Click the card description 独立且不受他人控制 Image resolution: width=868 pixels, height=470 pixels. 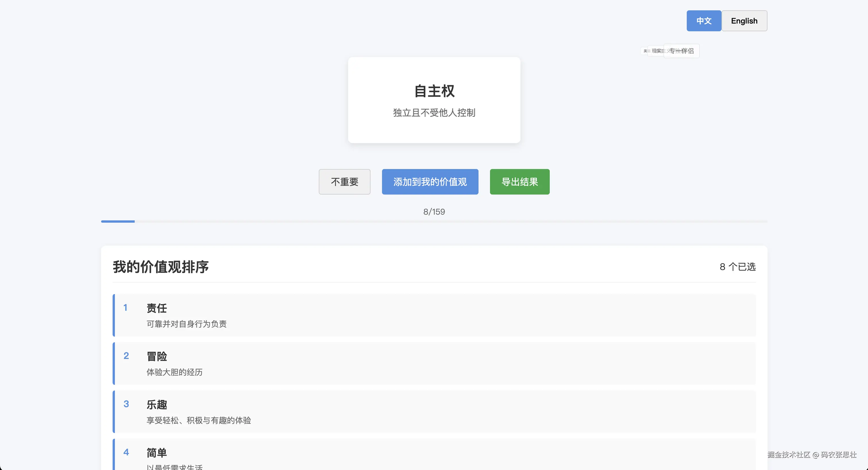coord(434,113)
